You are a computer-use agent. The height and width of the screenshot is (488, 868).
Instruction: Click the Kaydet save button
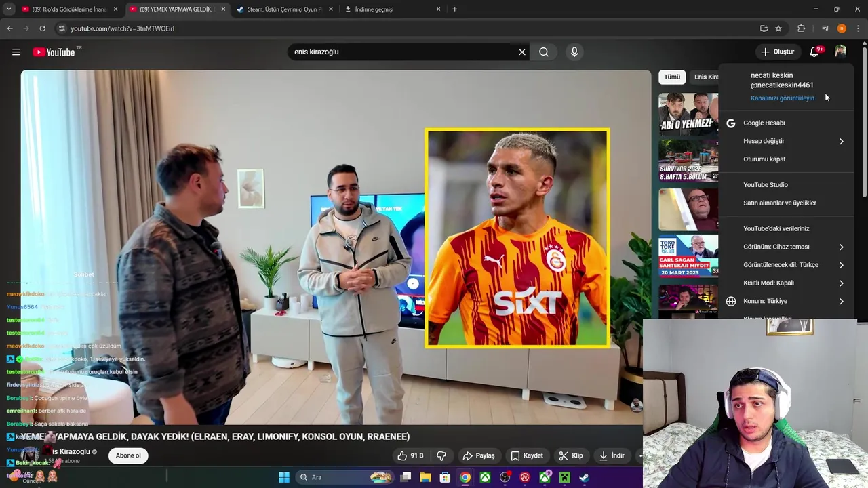click(527, 455)
